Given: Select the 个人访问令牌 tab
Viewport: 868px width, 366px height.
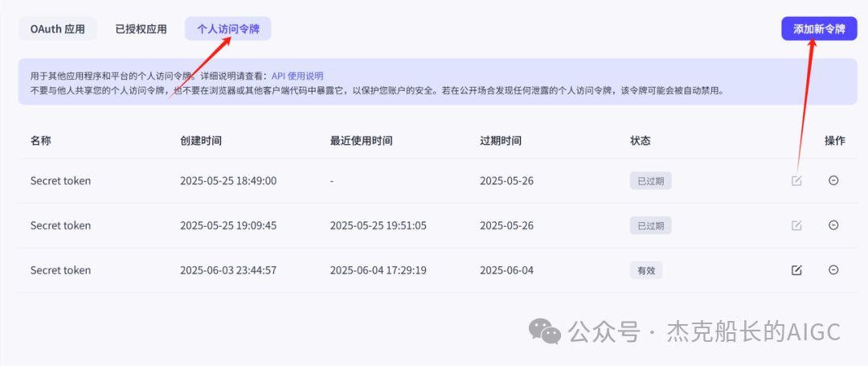Looking at the screenshot, I should pyautogui.click(x=228, y=29).
